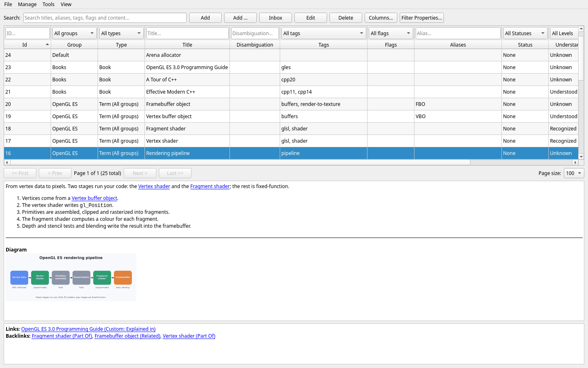Open the Manage menu
588x368 pixels.
tap(27, 4)
